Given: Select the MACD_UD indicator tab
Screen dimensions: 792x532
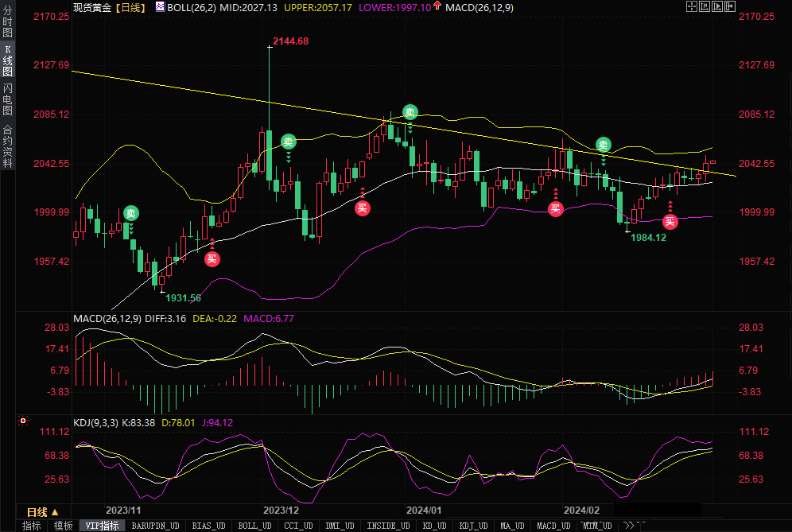Looking at the screenshot, I should click(552, 526).
